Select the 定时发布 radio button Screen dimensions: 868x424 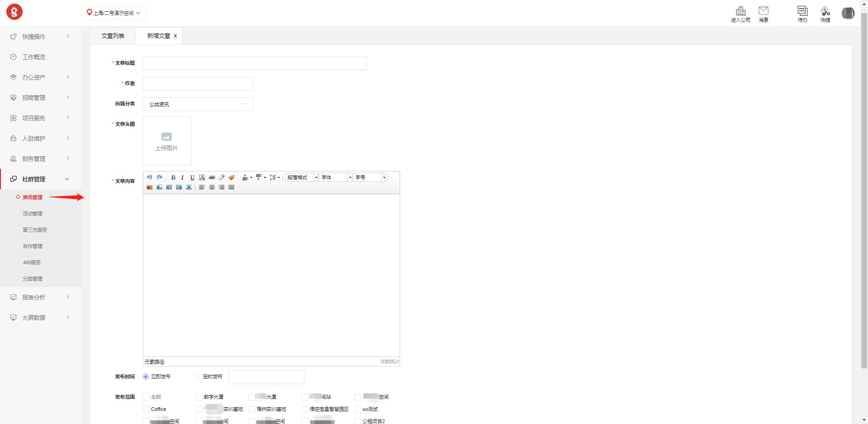(198, 376)
